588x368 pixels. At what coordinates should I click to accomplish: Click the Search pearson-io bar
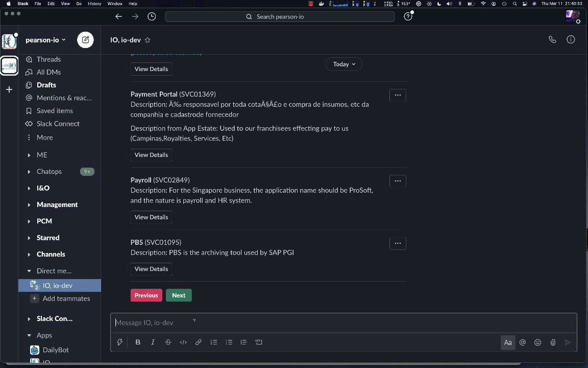pos(280,16)
